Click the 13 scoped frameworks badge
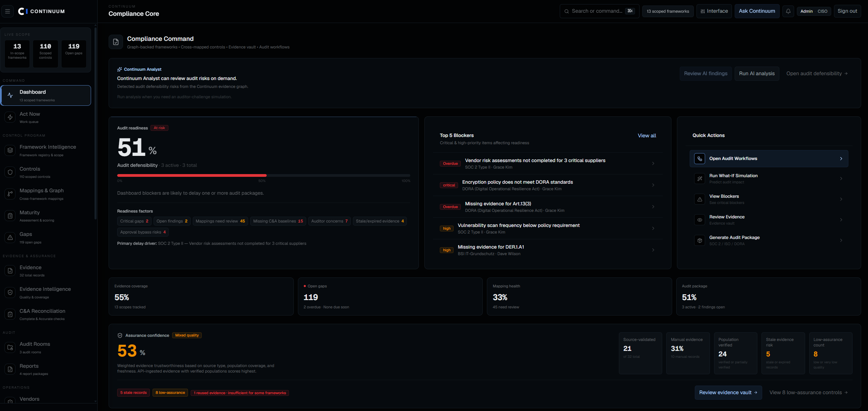 point(668,11)
